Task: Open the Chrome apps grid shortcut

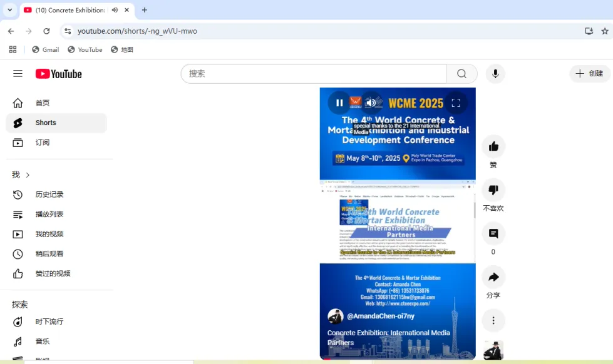Action: point(13,49)
